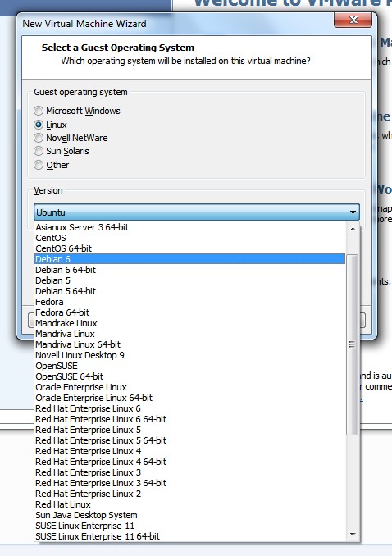The height and width of the screenshot is (556, 392).
Task: Select Fedora from the version list
Action: tap(189, 302)
